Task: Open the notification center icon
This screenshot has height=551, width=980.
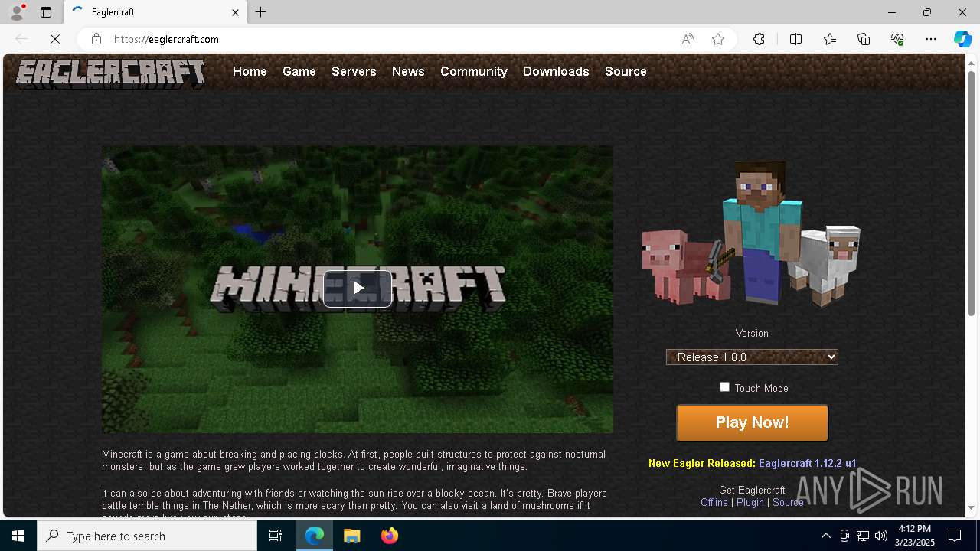Action: [955, 536]
